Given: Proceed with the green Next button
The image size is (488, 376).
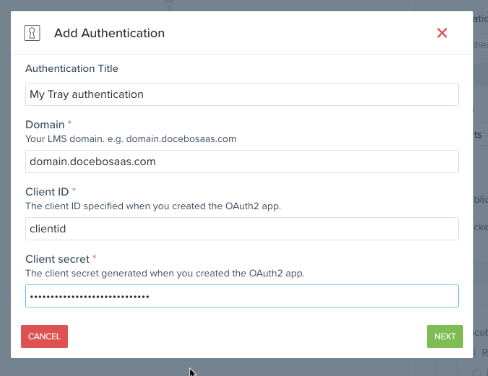Looking at the screenshot, I should (445, 336).
